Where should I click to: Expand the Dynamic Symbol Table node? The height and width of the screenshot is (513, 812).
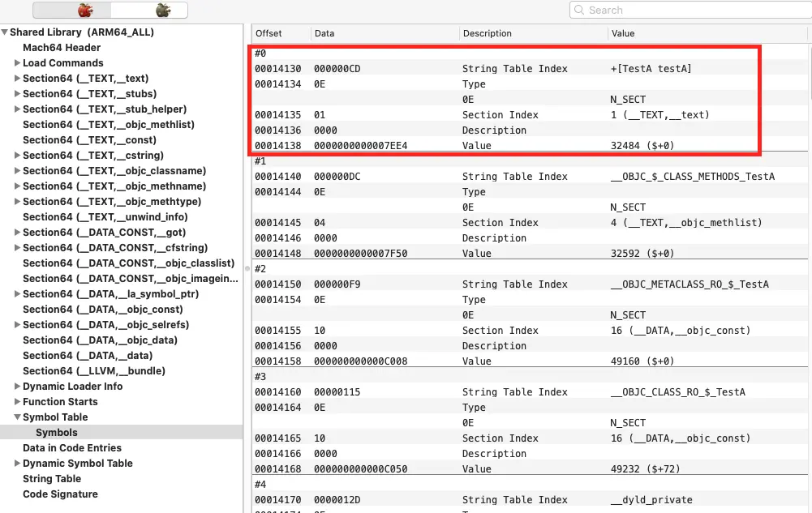17,464
